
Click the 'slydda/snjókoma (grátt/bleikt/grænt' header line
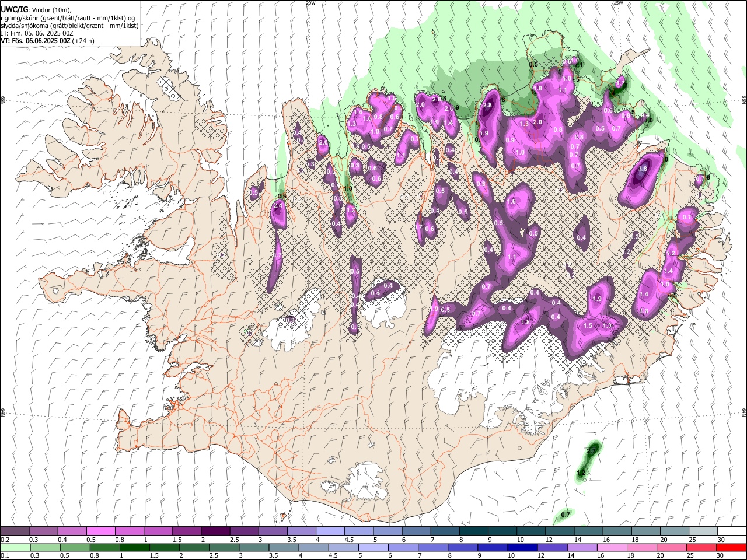click(70, 26)
